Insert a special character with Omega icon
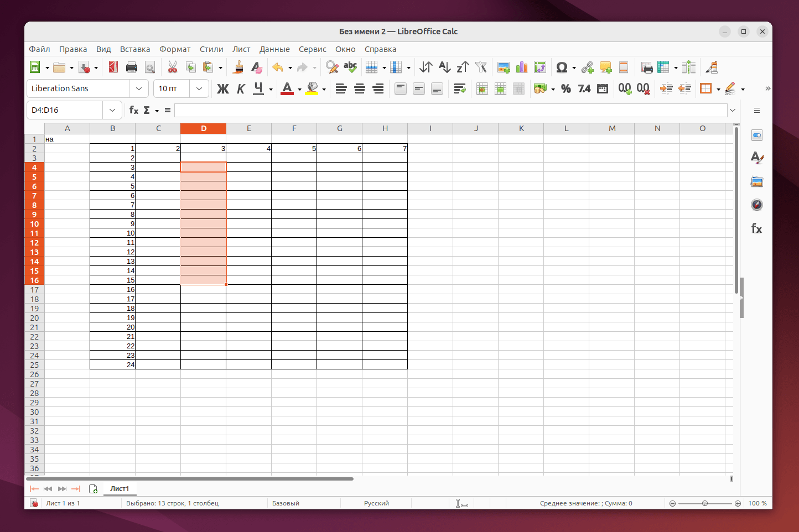This screenshot has width=799, height=532. pos(562,67)
